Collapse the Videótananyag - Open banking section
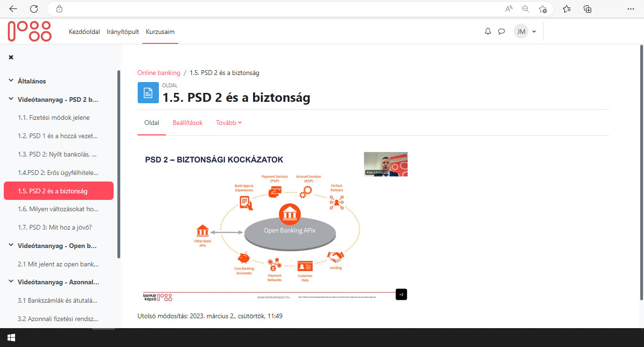 pos(11,246)
